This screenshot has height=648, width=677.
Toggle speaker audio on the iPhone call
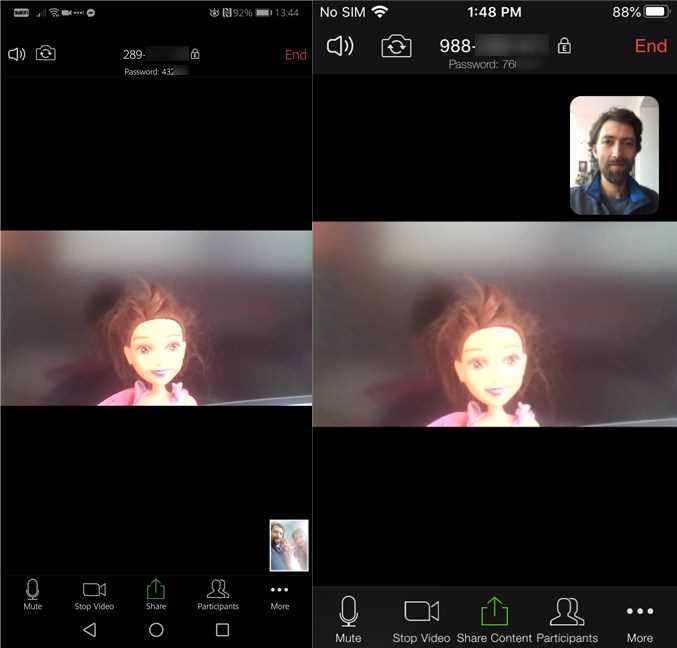coord(340,46)
